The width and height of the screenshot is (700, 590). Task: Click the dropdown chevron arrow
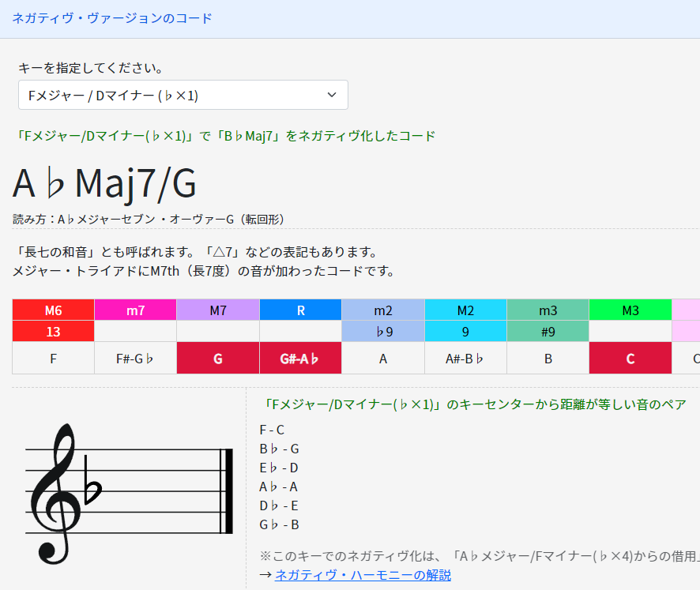(332, 95)
